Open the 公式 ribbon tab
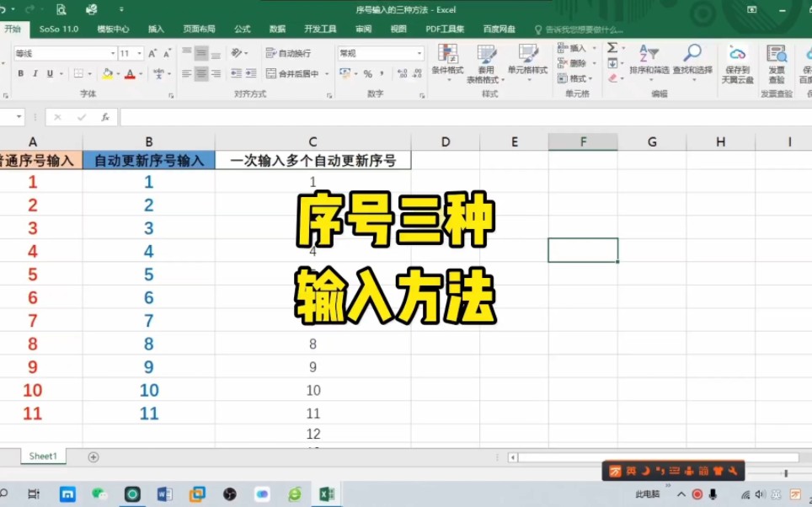The width and height of the screenshot is (812, 507). (242, 28)
